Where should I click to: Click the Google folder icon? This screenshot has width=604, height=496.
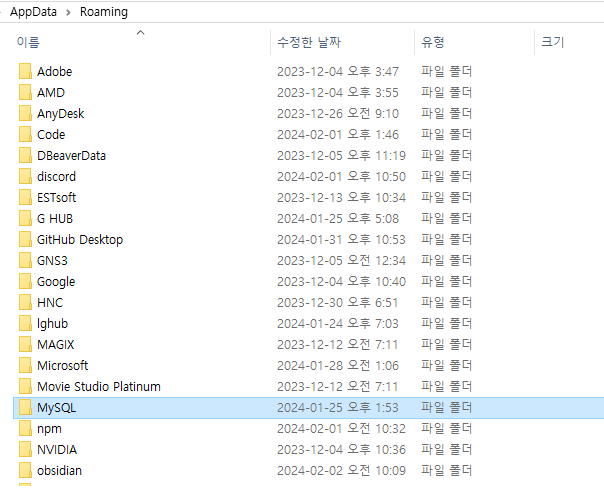tap(25, 281)
